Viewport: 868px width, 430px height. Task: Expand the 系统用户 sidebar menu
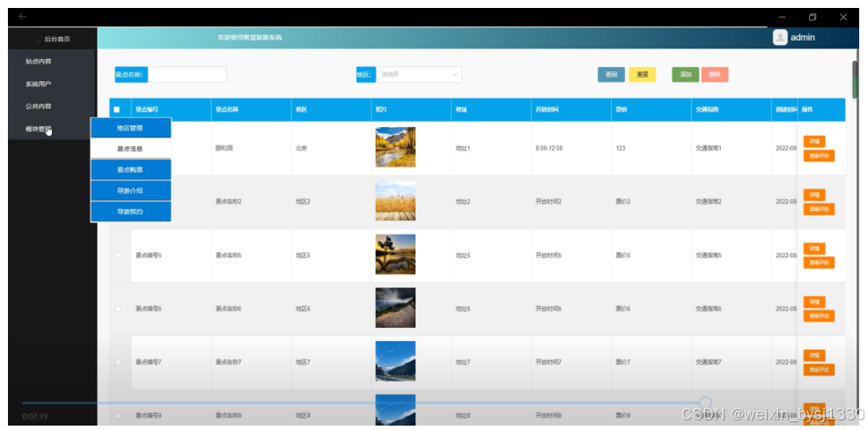click(x=38, y=85)
